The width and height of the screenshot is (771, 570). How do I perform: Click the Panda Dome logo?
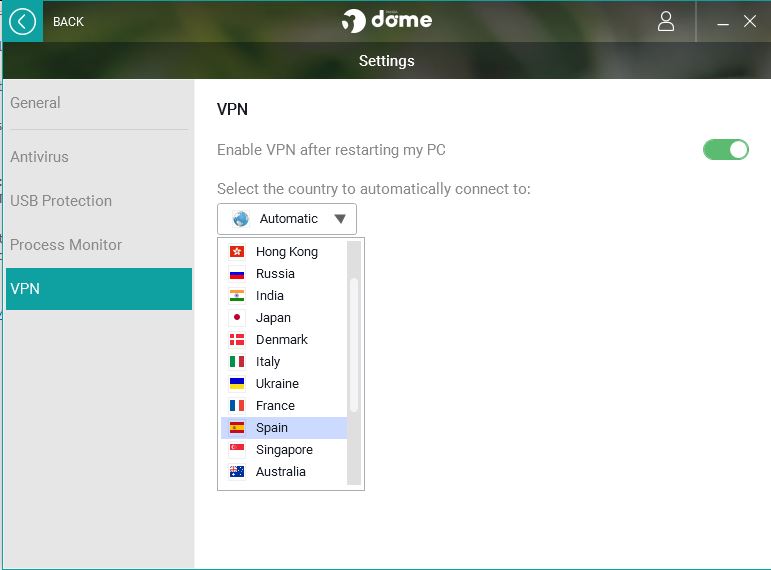click(x=386, y=21)
